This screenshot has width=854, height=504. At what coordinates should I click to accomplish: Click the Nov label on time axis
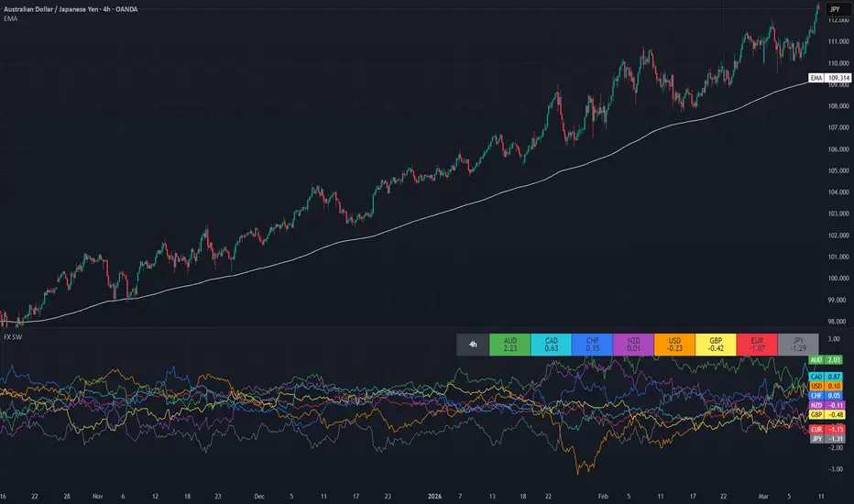tap(97, 497)
